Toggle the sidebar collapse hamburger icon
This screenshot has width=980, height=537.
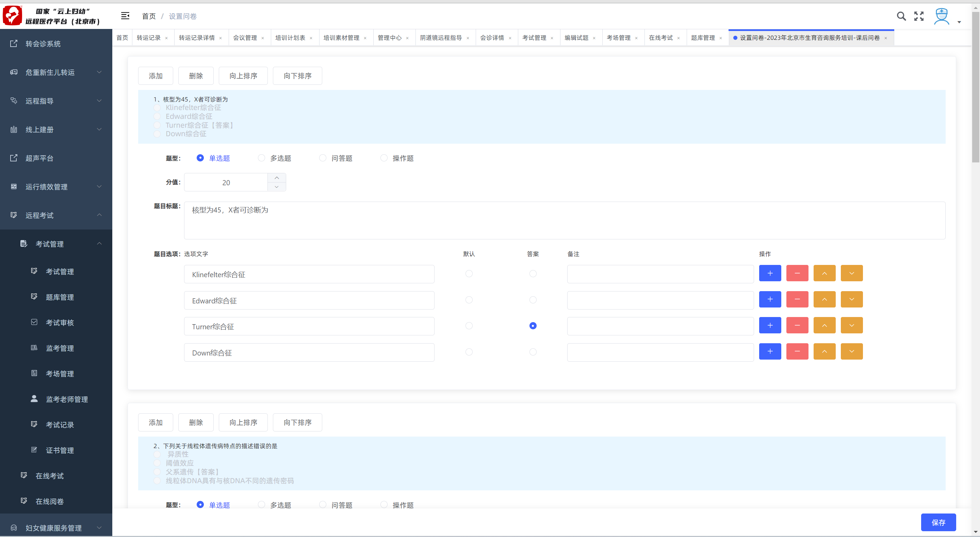pos(125,16)
